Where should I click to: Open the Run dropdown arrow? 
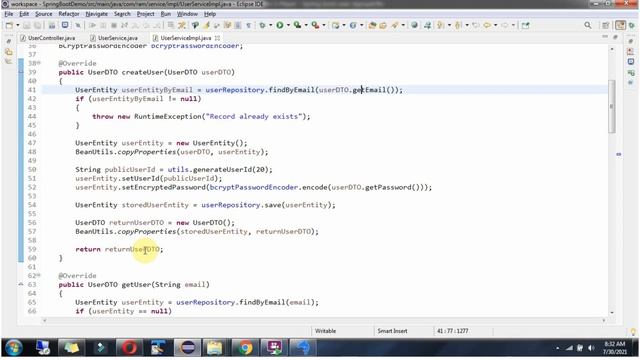(288, 25)
